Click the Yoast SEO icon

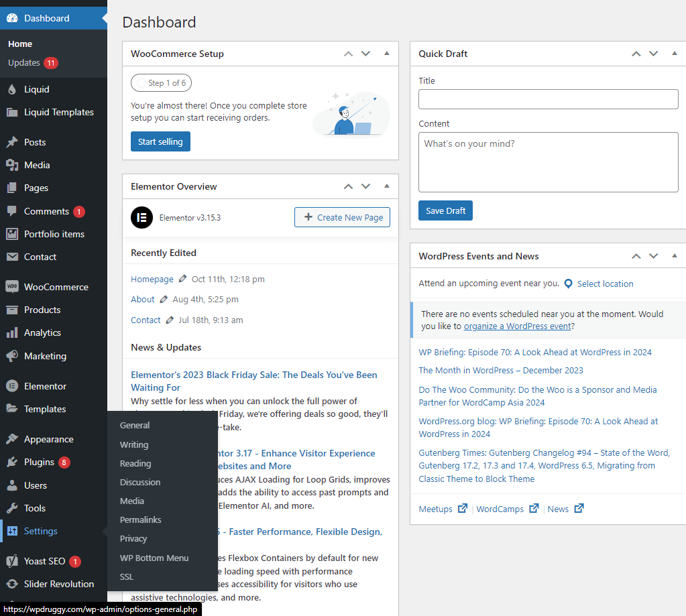[x=12, y=561]
